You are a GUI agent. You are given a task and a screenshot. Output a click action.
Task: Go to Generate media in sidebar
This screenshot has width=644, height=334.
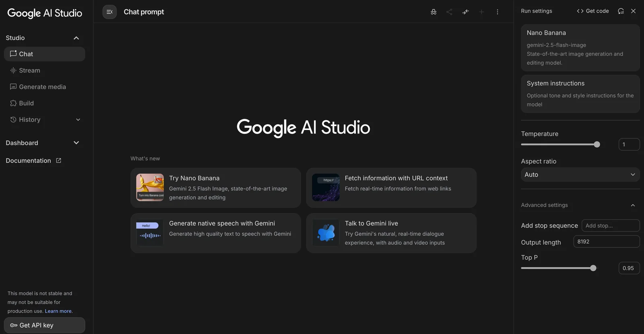pos(42,87)
